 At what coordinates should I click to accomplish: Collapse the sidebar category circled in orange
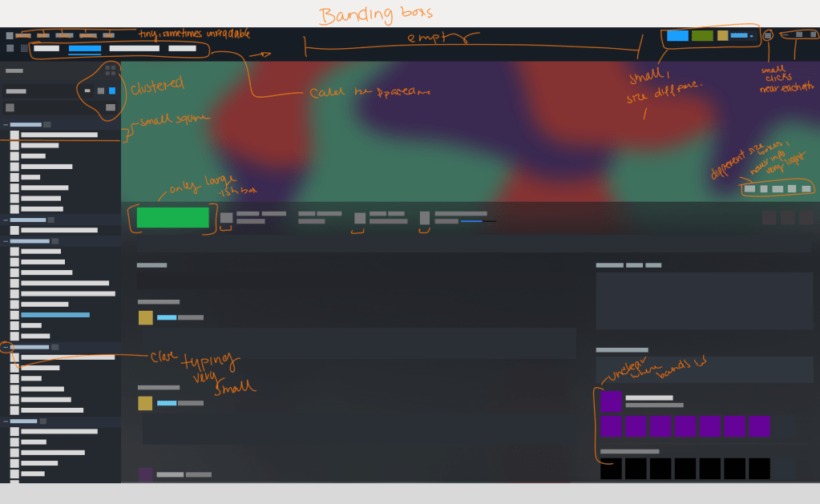point(6,348)
